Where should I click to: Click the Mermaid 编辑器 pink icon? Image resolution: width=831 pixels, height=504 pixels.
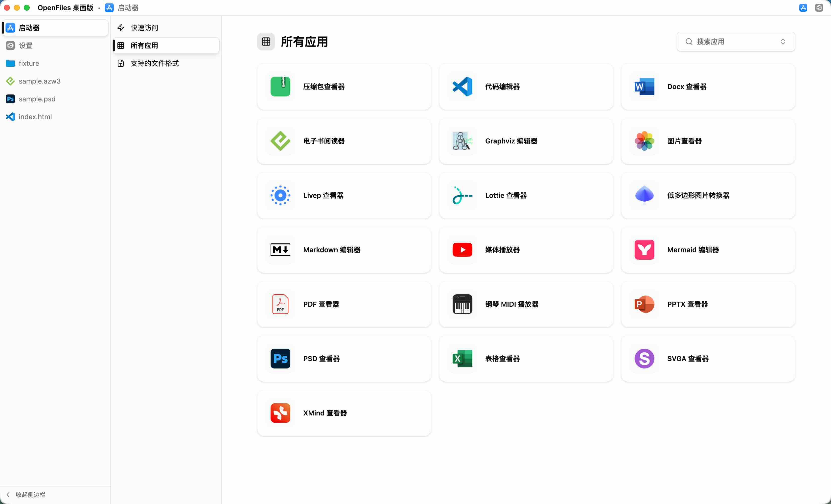click(x=644, y=250)
